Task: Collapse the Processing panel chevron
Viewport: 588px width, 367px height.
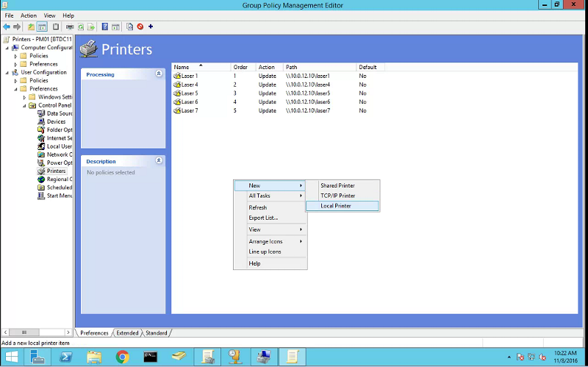Action: [159, 74]
